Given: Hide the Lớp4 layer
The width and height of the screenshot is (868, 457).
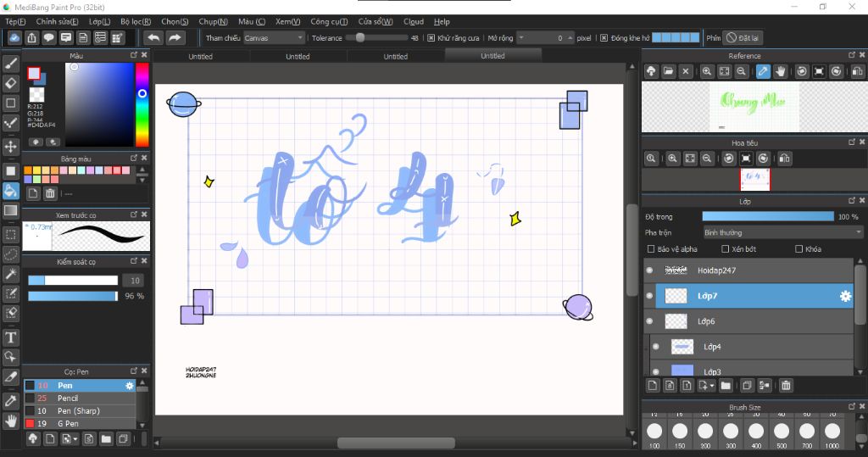Looking at the screenshot, I should pyautogui.click(x=656, y=347).
